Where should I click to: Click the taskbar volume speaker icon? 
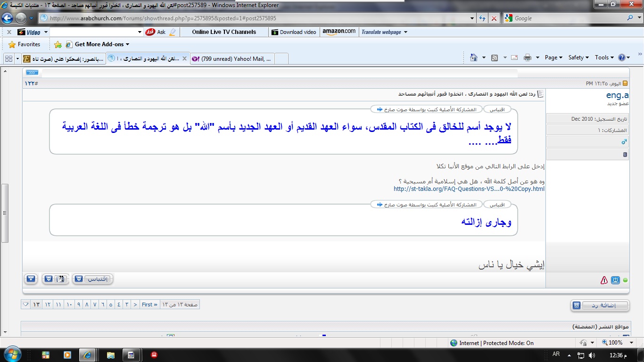(x=592, y=355)
